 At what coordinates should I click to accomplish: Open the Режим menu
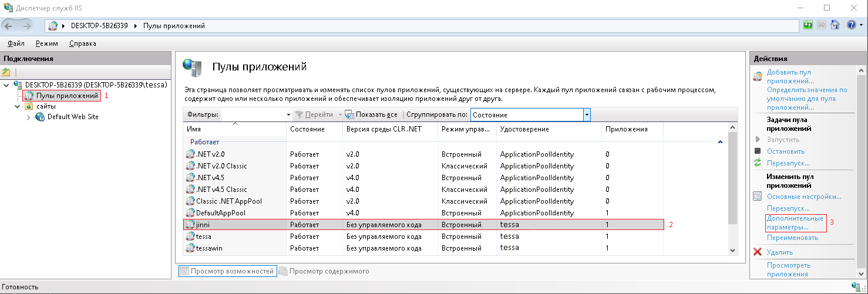pyautogui.click(x=46, y=43)
